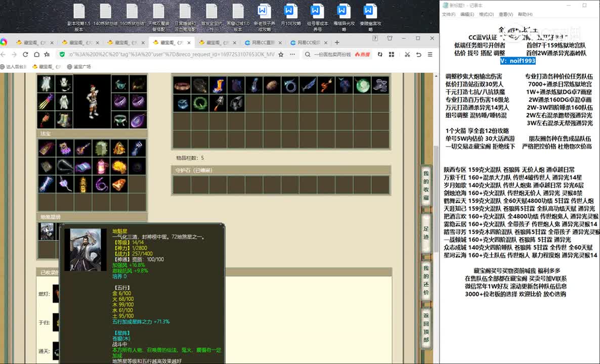Switch to the 网易CC直播 browser tab

pos(263,42)
